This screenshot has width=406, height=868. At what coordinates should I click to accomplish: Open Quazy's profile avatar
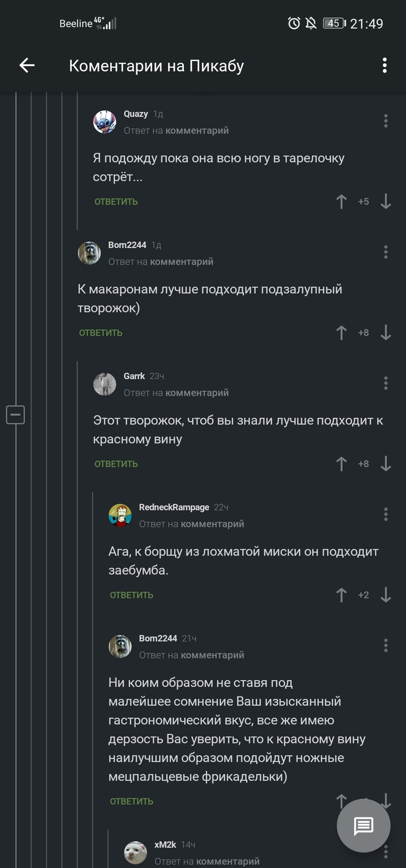click(105, 122)
